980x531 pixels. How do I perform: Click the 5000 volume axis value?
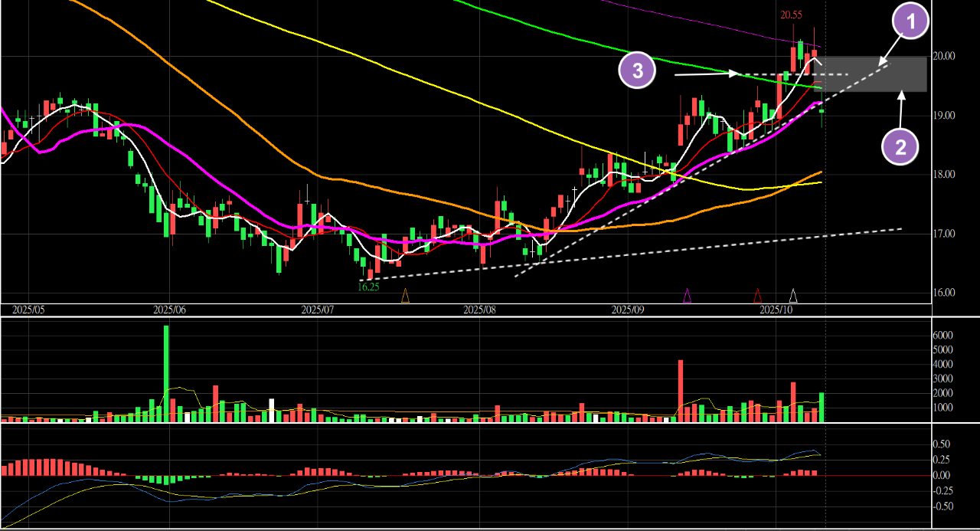tap(942, 349)
